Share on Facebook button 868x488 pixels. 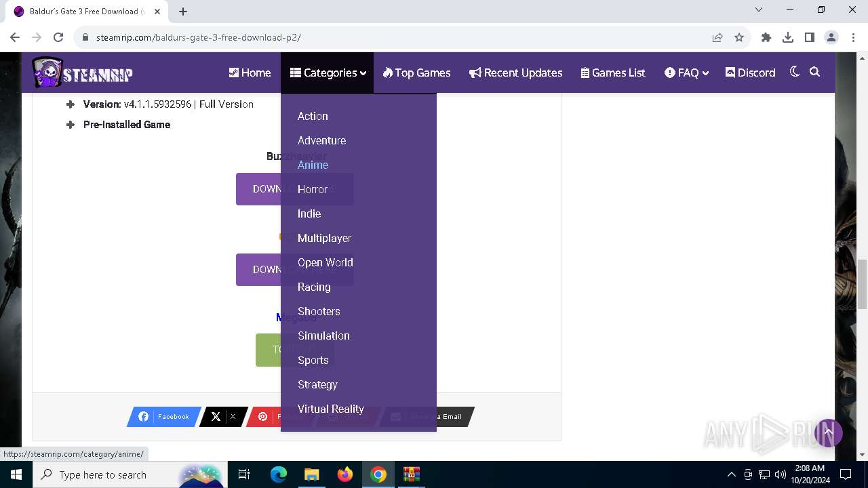[164, 417]
